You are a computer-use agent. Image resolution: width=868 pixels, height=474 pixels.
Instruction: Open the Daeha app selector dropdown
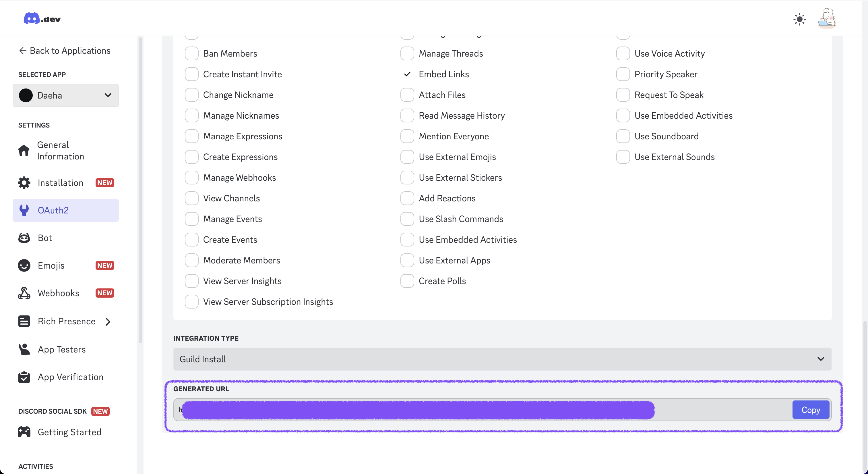click(x=66, y=95)
